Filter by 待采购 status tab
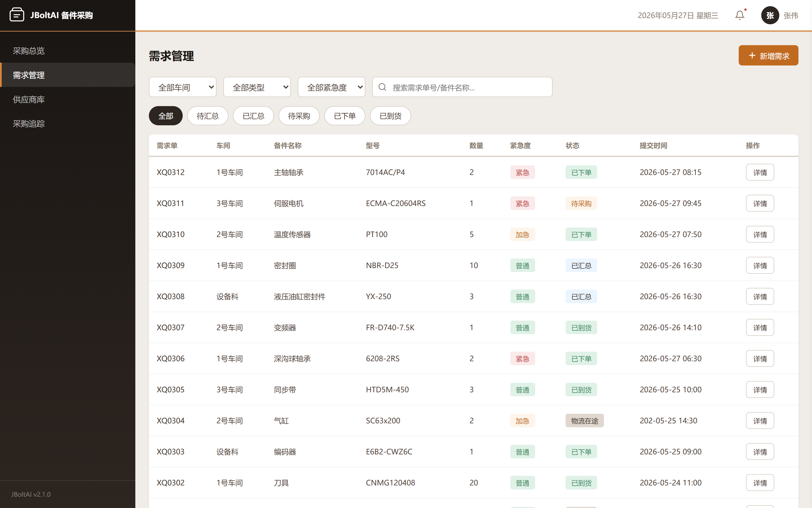The image size is (812, 508). pos(299,116)
